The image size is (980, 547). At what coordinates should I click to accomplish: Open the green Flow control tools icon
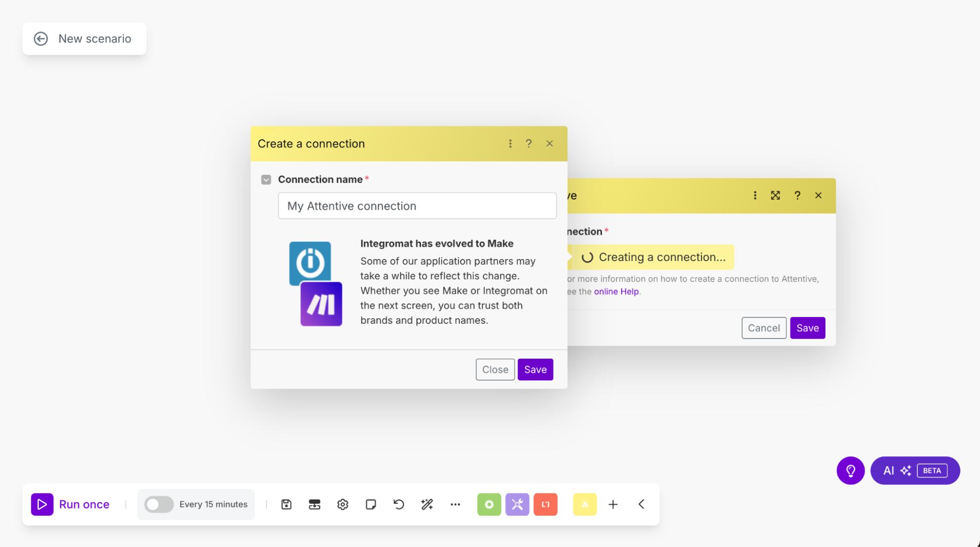click(489, 504)
